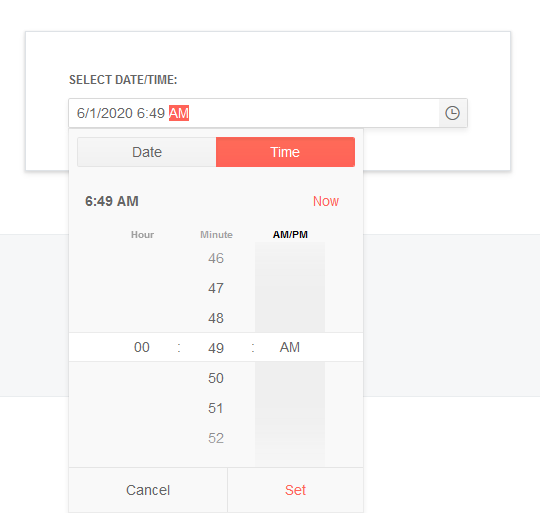Choose minute 47 in the list
This screenshot has height=513, width=540.
(x=216, y=288)
